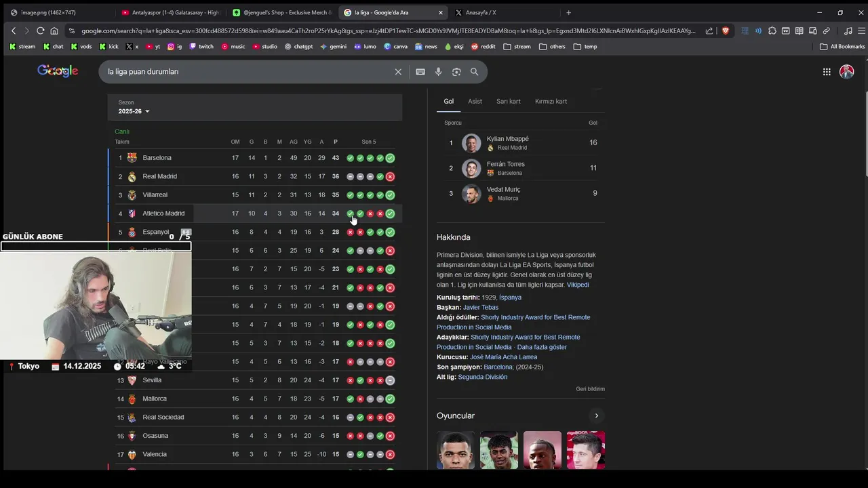Expand the 2025-26 season dropdown
Image resolution: width=868 pixels, height=488 pixels.
click(134, 111)
